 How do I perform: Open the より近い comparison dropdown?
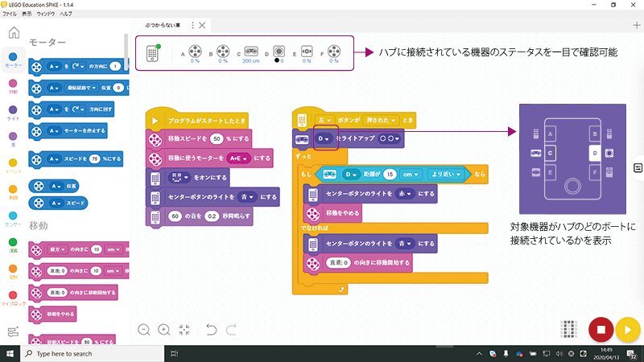click(446, 174)
